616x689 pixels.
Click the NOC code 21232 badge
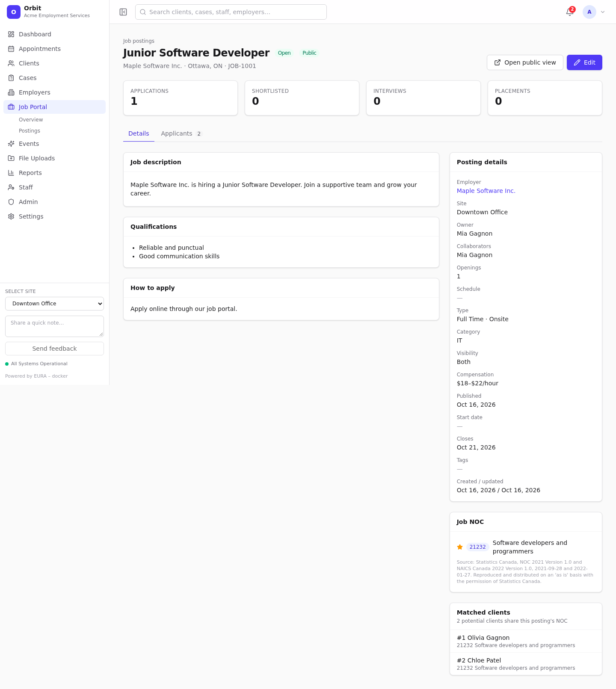477,547
